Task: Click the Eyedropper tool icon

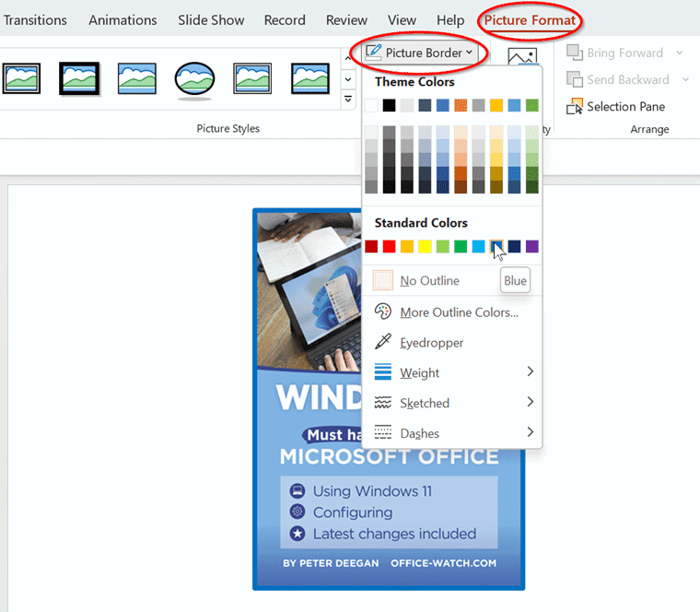Action: (383, 342)
